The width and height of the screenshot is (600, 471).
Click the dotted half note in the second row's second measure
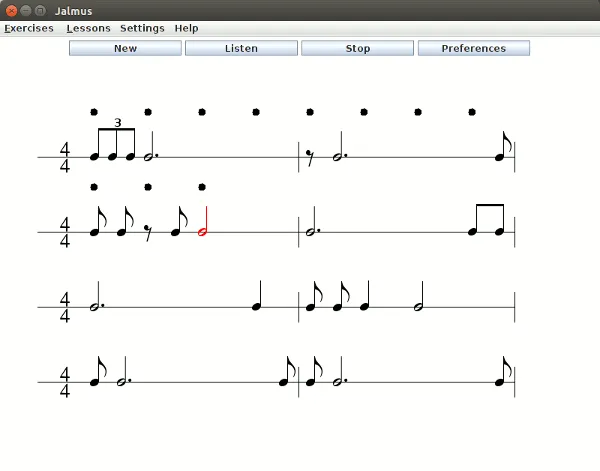coord(313,222)
